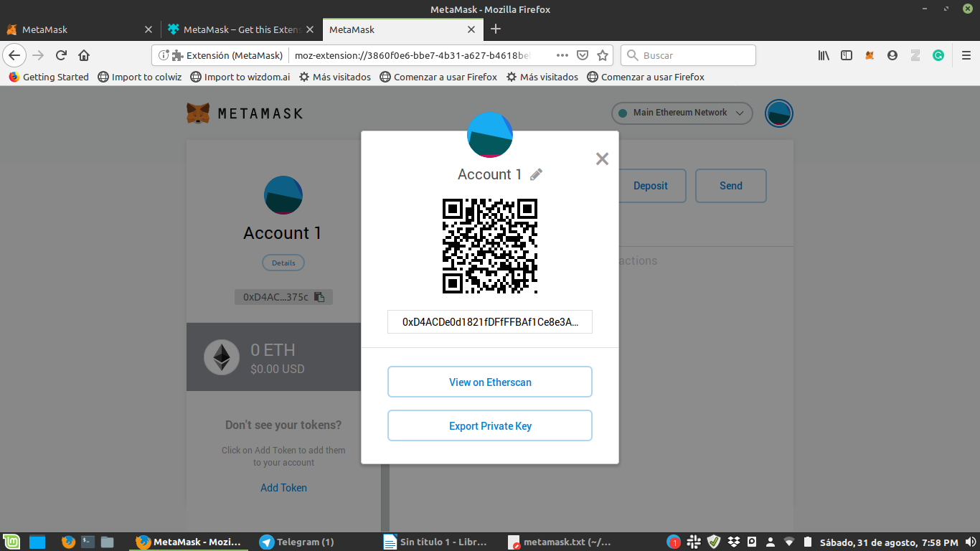Open the MetaMask extension toolbar icon
The width and height of the screenshot is (980, 551).
coord(870,55)
